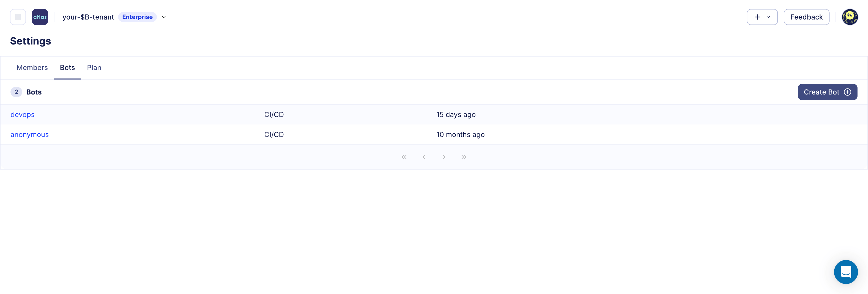Click the Feedback button
The height and width of the screenshot is (294, 868).
pyautogui.click(x=806, y=17)
